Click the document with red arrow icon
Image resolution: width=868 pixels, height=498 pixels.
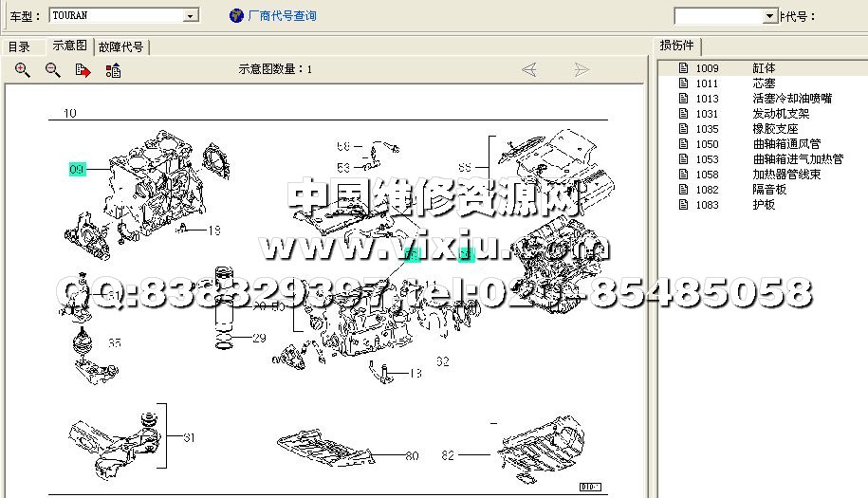coord(83,70)
